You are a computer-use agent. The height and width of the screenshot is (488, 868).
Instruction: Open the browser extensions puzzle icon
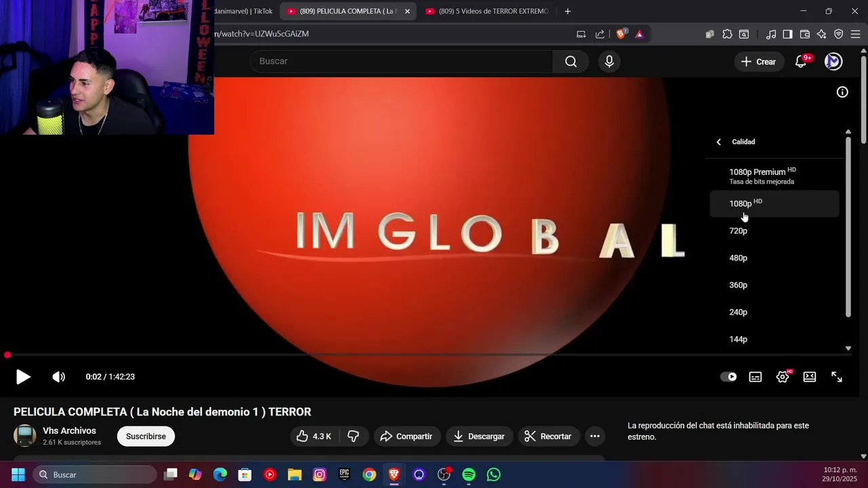click(x=727, y=34)
